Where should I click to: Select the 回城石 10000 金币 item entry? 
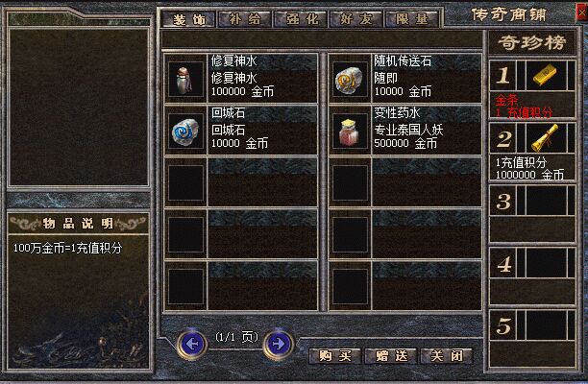point(241,130)
